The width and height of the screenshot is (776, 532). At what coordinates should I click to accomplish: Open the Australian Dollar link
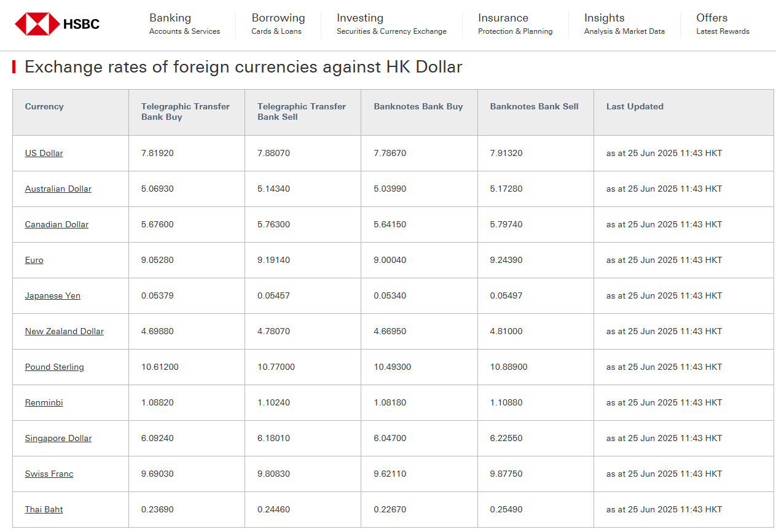[x=58, y=189]
